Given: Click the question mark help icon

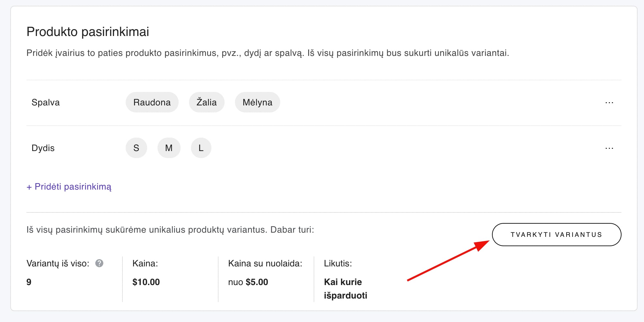Looking at the screenshot, I should (x=99, y=264).
